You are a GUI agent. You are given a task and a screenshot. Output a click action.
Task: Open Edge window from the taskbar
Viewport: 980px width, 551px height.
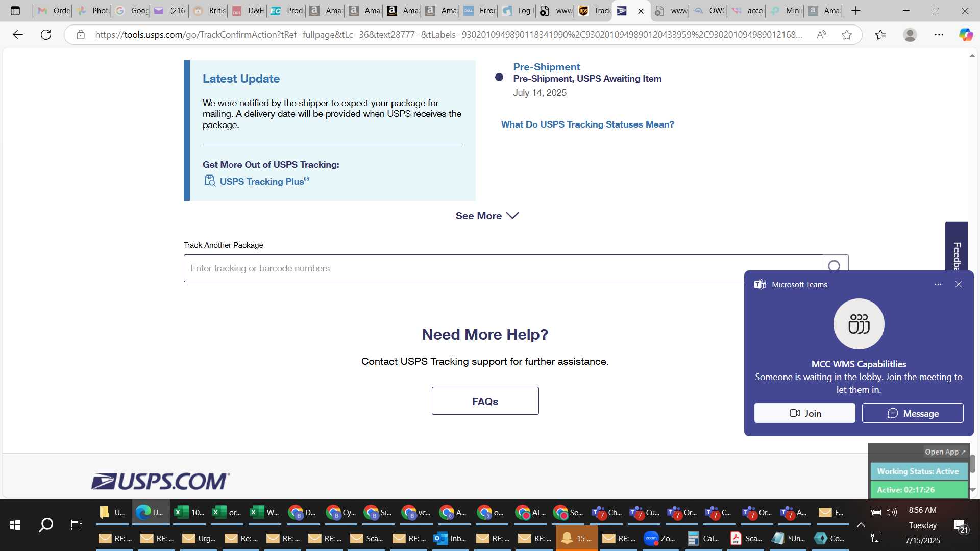coord(151,512)
